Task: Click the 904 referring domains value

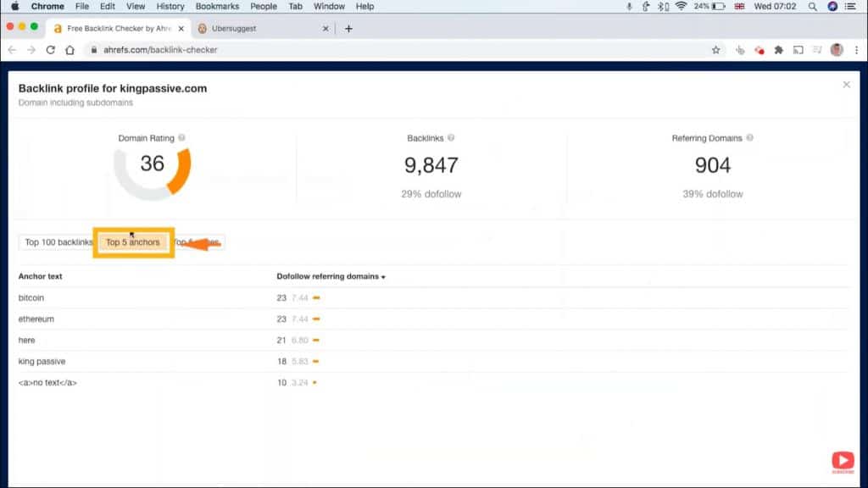Action: (712, 165)
